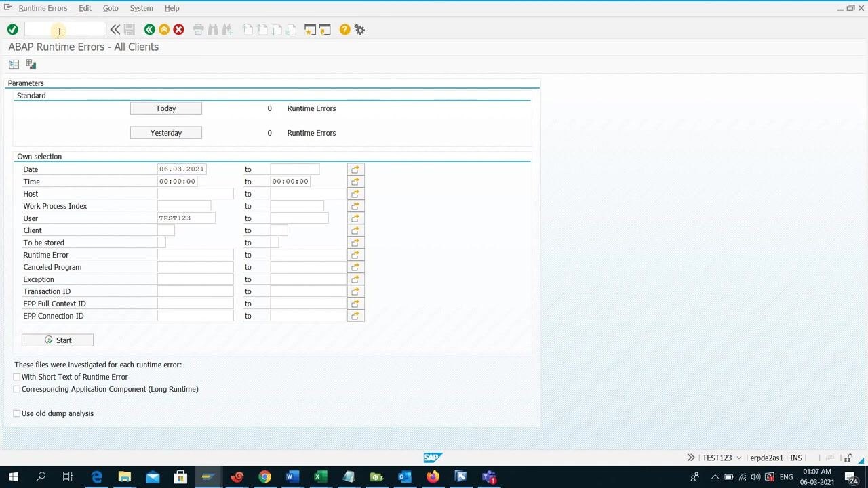
Task: Open Microsoft Word from taskbar
Action: 292,476
